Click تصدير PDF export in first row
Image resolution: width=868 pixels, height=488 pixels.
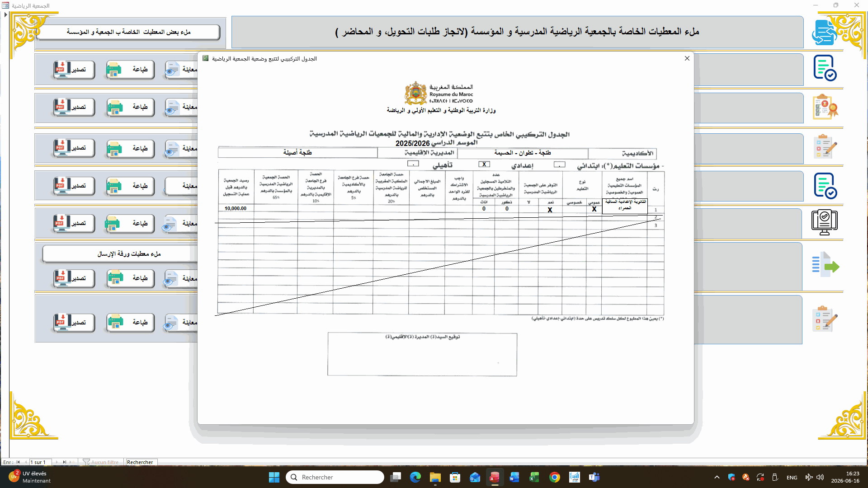[74, 69]
